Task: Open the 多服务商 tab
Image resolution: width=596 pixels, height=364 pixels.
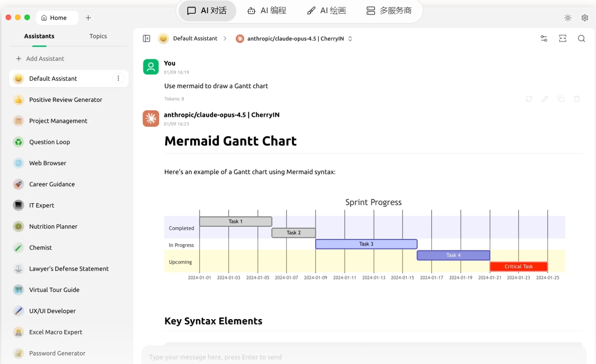Action: click(x=389, y=10)
